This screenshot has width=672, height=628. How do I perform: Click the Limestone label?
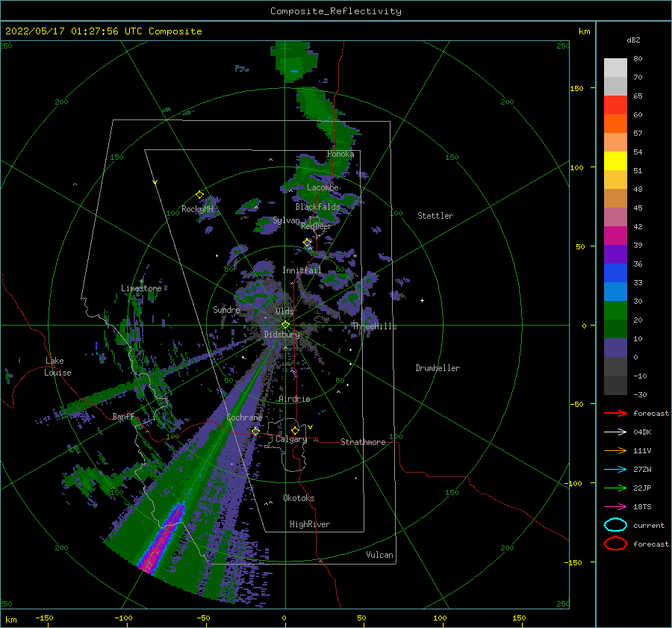click(141, 288)
